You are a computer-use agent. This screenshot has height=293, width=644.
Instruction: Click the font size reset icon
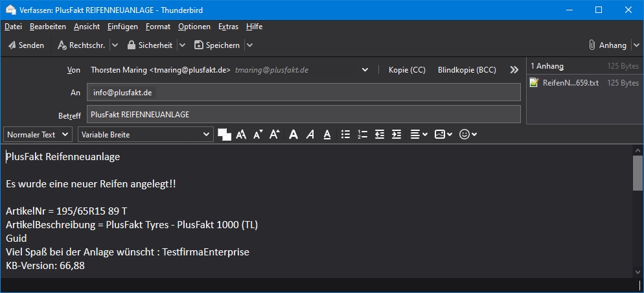click(241, 134)
